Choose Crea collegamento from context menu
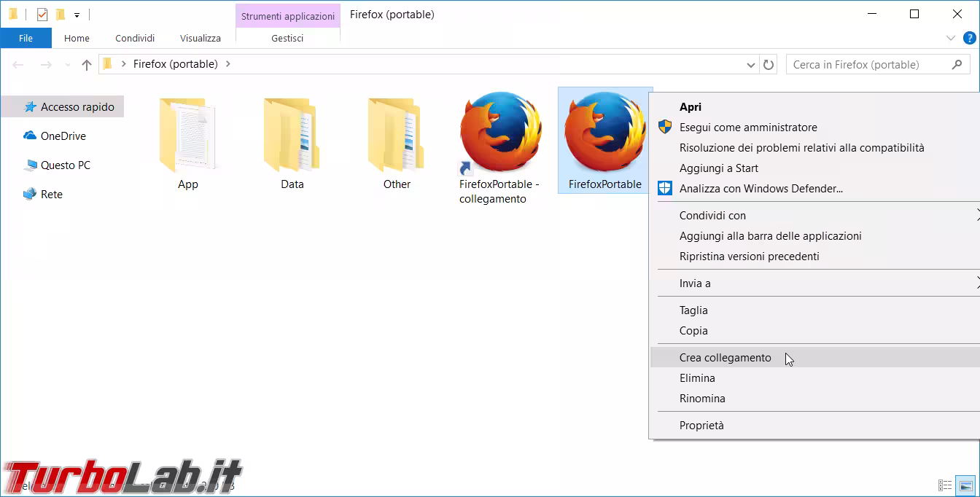Image resolution: width=980 pixels, height=497 pixels. point(725,358)
